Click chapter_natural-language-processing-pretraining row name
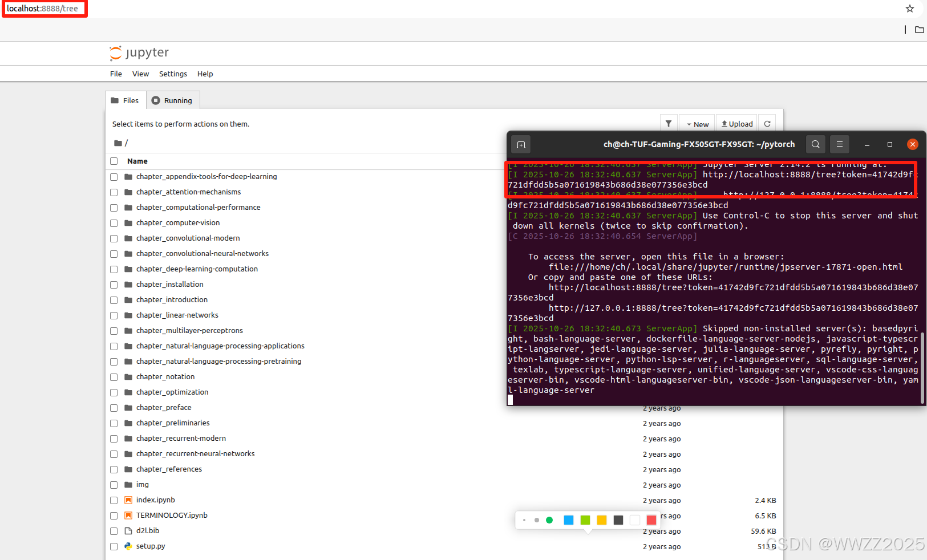The width and height of the screenshot is (927, 560). click(x=218, y=362)
